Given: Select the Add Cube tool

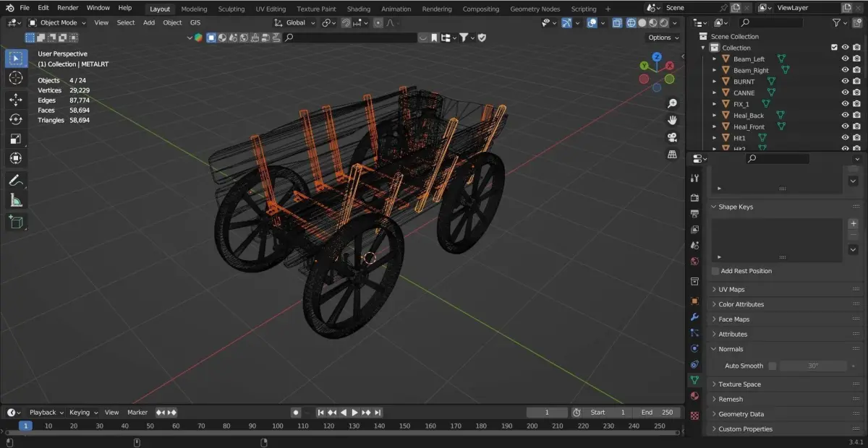Looking at the screenshot, I should coord(16,222).
